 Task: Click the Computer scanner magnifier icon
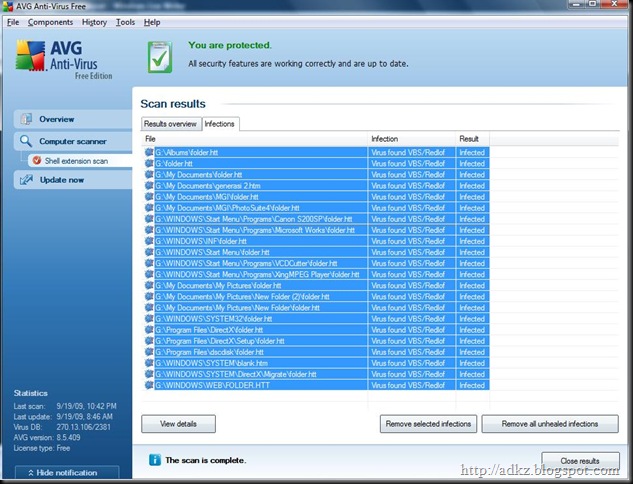coord(26,141)
